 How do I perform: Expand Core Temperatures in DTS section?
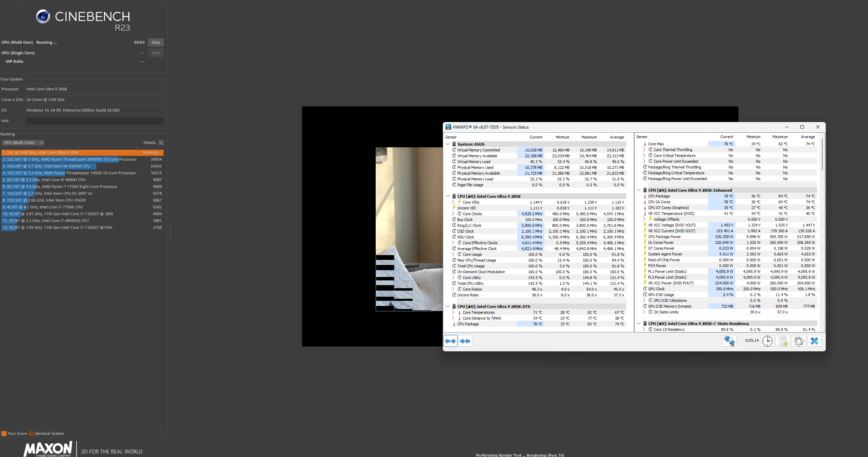pos(453,312)
